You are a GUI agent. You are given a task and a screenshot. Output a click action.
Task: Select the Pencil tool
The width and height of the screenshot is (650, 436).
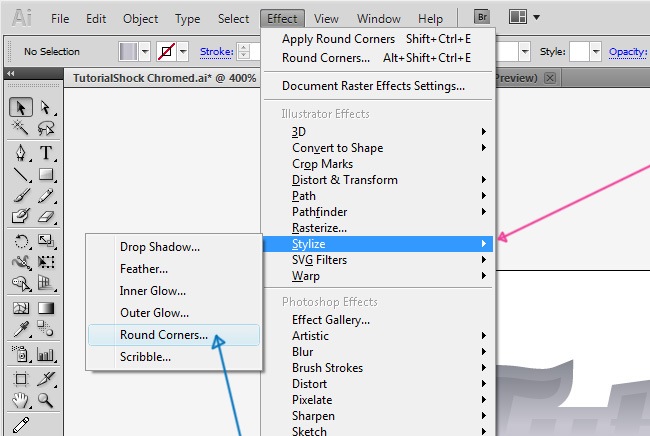click(x=46, y=195)
